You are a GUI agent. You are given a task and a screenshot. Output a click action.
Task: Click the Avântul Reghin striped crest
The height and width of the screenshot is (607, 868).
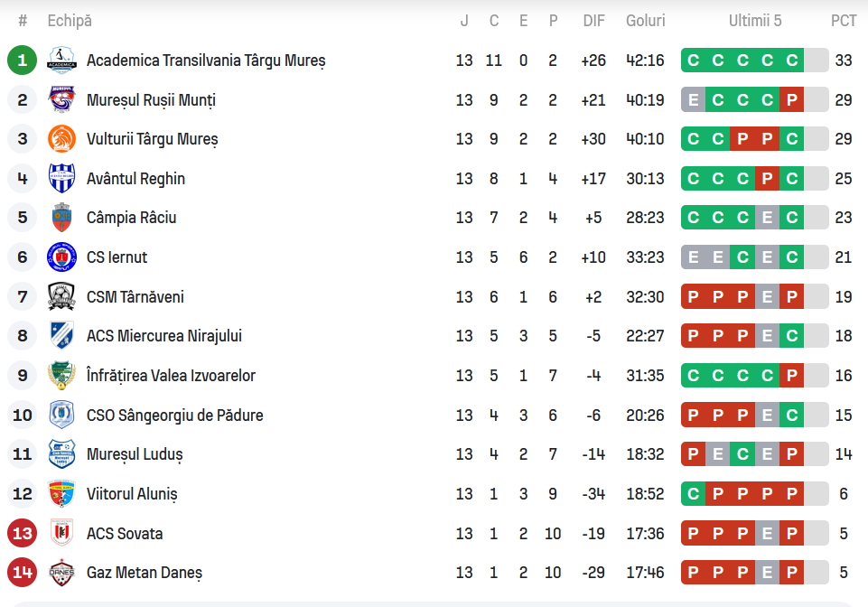click(x=61, y=179)
